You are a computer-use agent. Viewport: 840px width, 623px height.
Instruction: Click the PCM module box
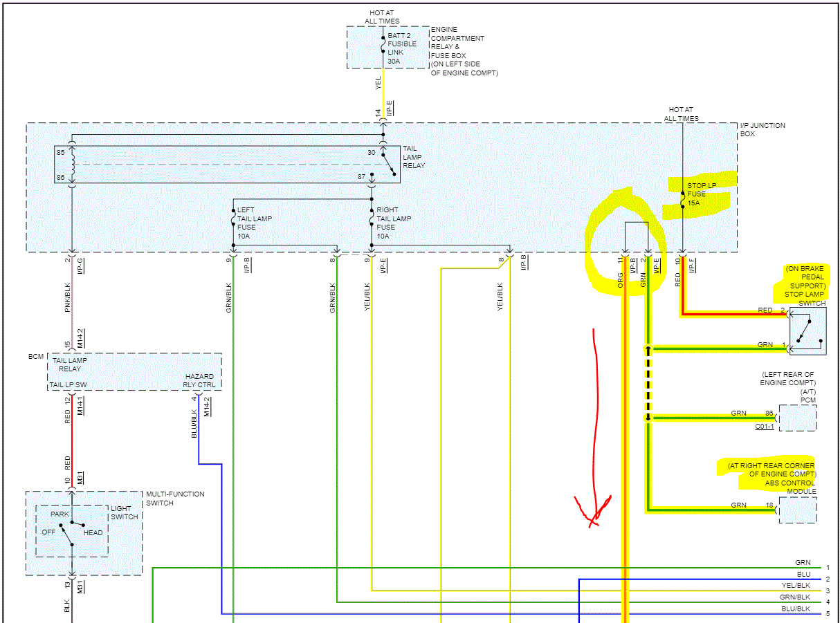click(797, 418)
